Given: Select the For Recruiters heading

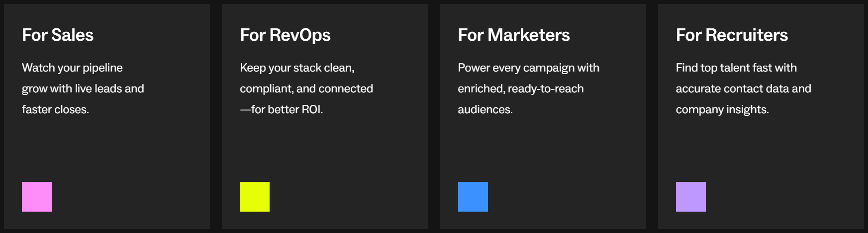Looking at the screenshot, I should tap(732, 35).
